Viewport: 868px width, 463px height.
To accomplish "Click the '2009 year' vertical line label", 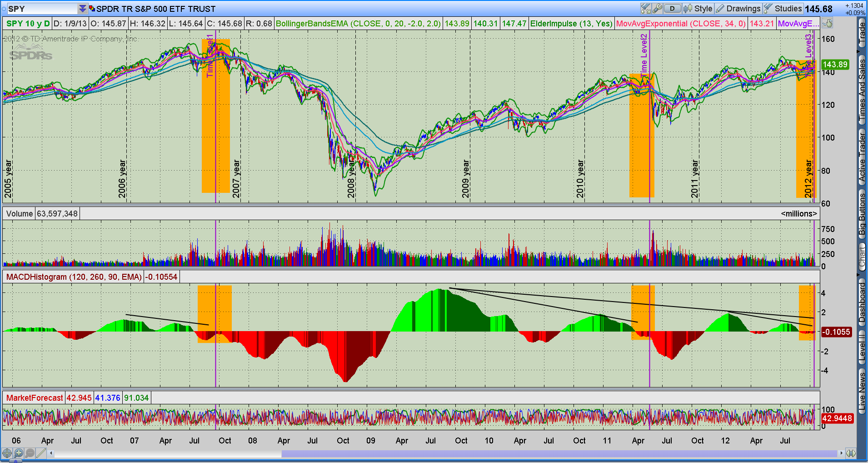I will click(466, 179).
